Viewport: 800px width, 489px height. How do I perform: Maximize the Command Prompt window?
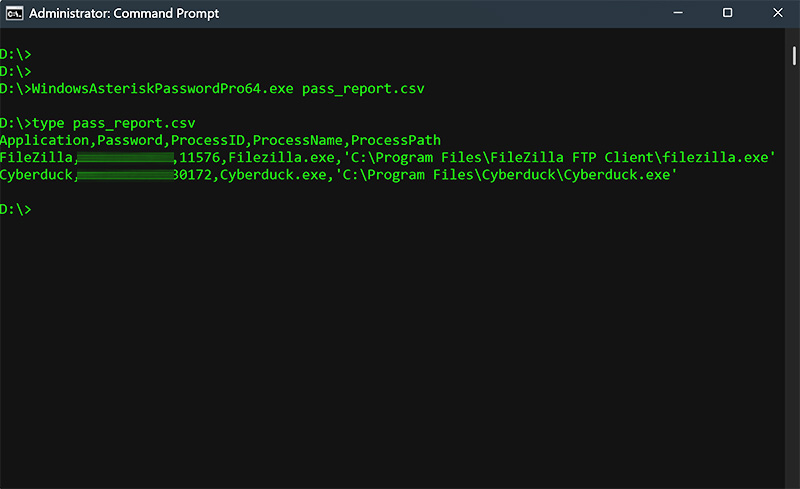(728, 13)
